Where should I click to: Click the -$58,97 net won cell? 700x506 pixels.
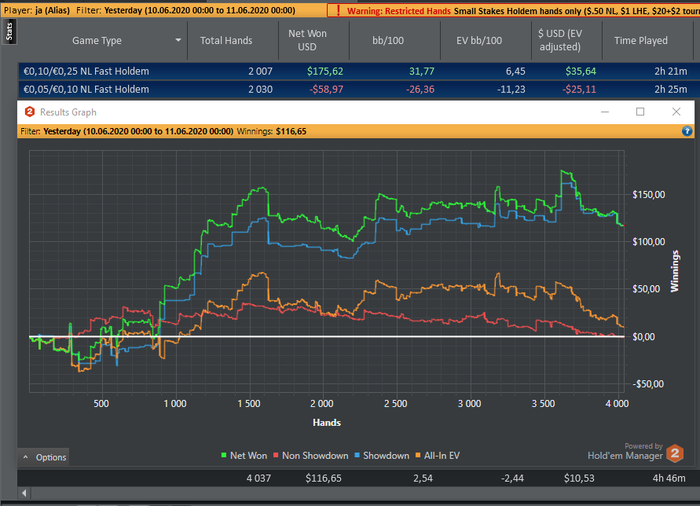click(x=326, y=89)
